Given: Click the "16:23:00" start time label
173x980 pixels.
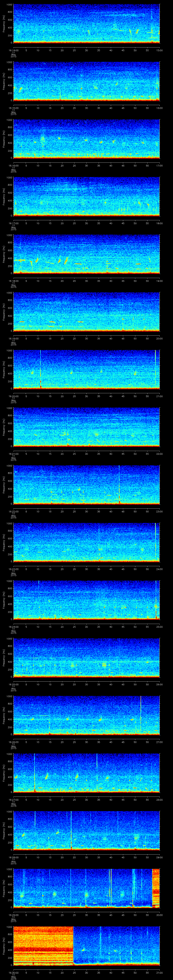Looking at the screenshot, I should click(13, 569).
